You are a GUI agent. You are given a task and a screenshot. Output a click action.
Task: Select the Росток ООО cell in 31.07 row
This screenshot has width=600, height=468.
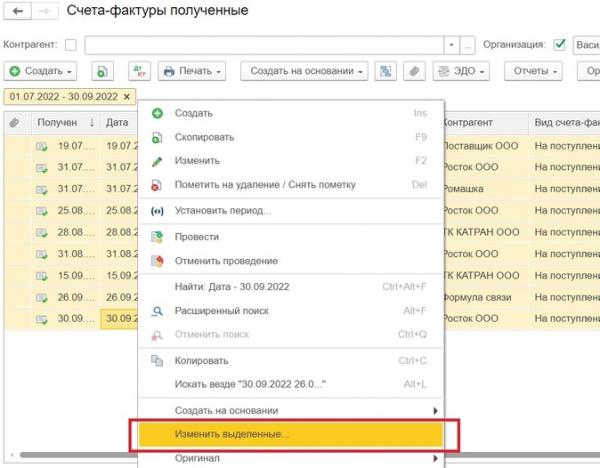pyautogui.click(x=486, y=168)
